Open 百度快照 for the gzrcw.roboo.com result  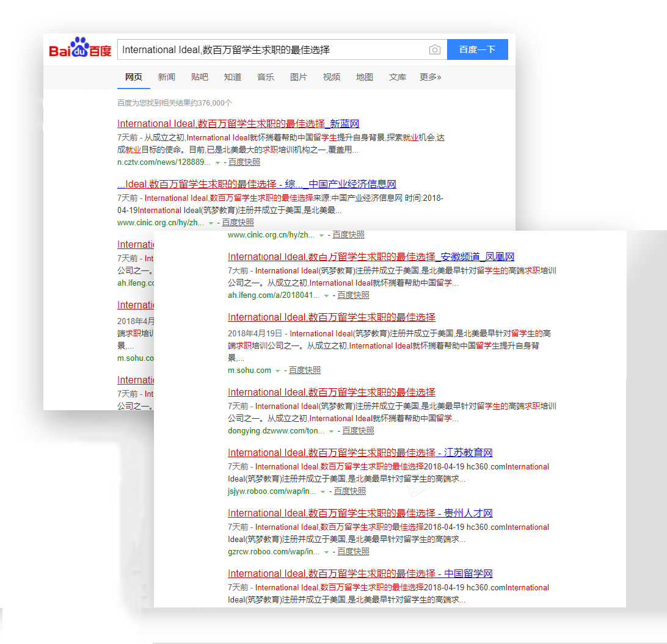pos(353,551)
